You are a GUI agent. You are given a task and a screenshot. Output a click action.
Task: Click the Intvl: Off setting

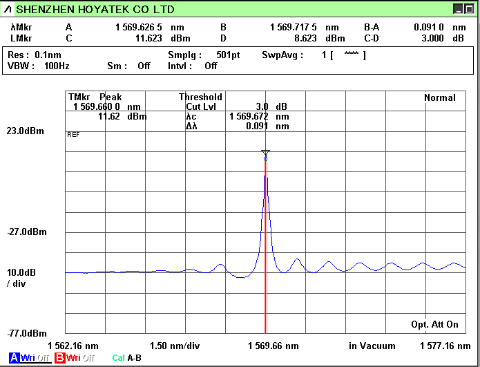click(x=192, y=66)
